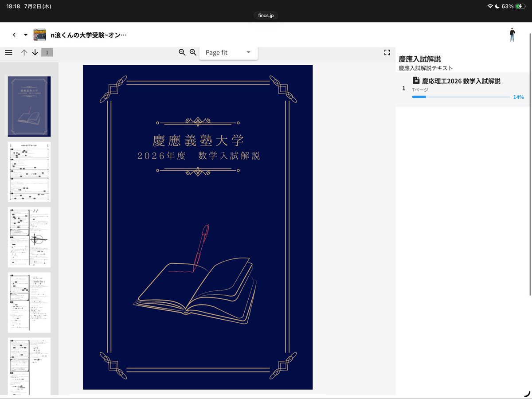Go to next page with down arrow
The height and width of the screenshot is (399, 532).
[x=35, y=52]
